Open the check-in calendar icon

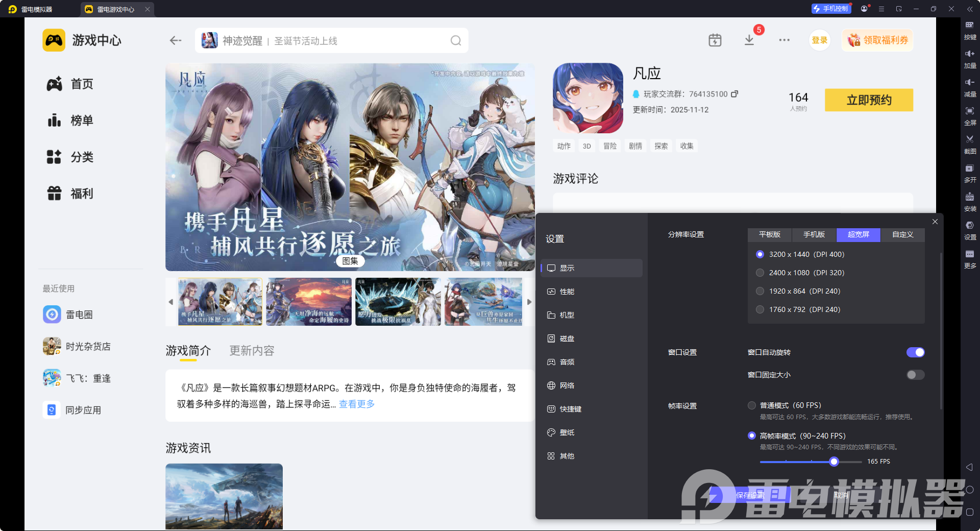(x=715, y=40)
